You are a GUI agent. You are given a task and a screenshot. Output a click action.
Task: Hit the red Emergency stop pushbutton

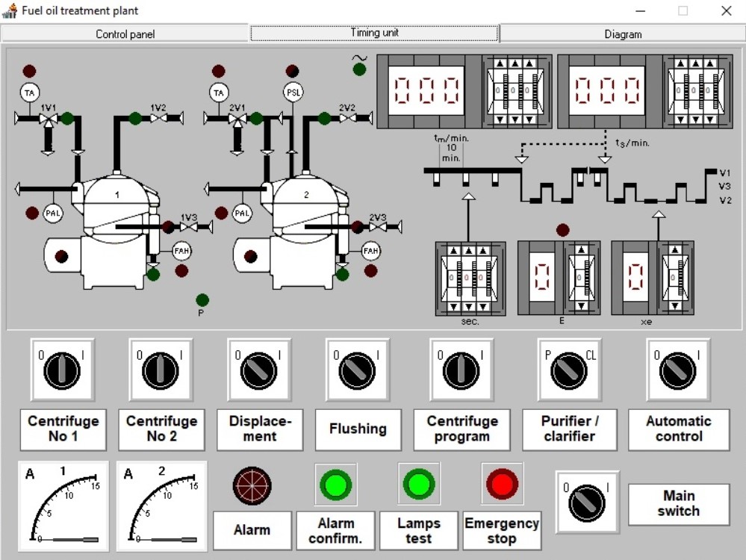click(x=502, y=485)
